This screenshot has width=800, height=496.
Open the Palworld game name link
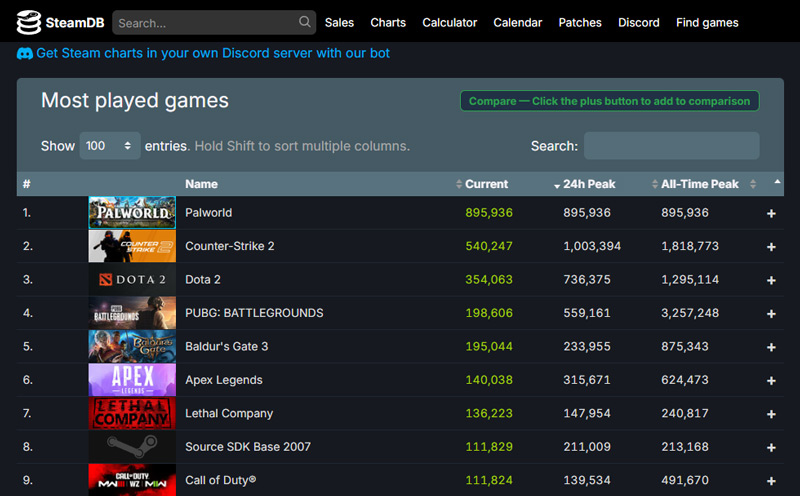click(209, 213)
